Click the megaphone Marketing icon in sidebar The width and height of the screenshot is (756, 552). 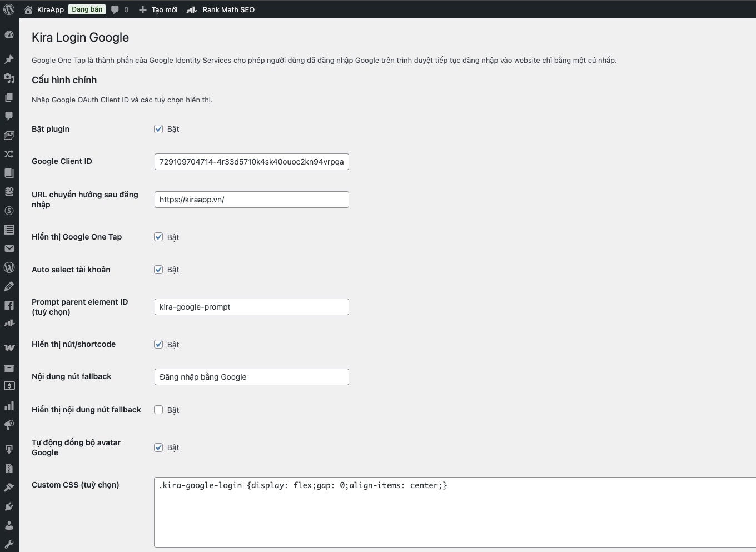pos(9,425)
